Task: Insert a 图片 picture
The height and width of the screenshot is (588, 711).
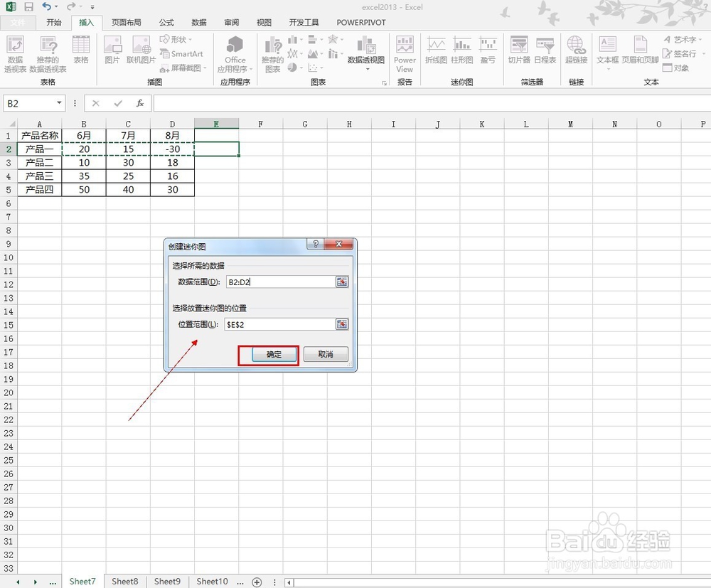Action: [112, 50]
